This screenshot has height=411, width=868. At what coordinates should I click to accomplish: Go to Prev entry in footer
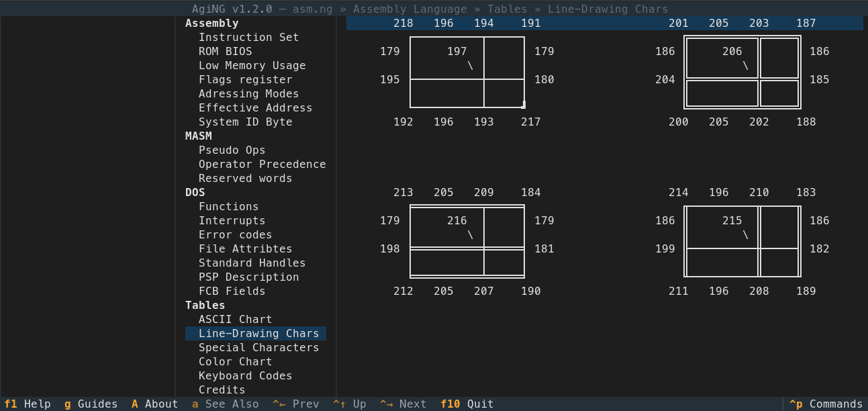point(296,404)
